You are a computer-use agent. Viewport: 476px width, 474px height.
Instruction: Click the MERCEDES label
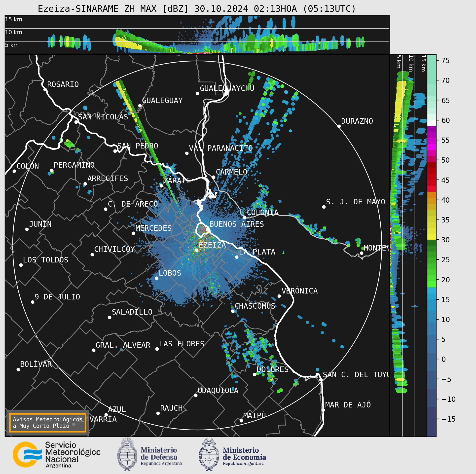click(153, 228)
